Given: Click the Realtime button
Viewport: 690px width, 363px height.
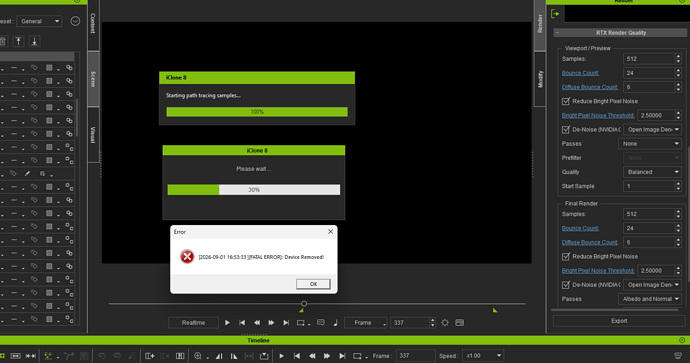Looking at the screenshot, I should point(193,323).
